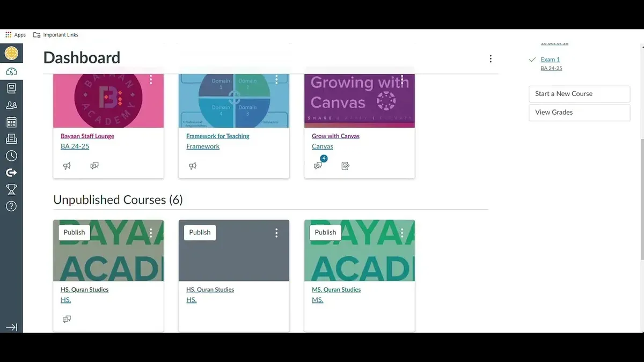Open the Courses book icon in the sidebar
This screenshot has width=644, height=362.
point(11,88)
